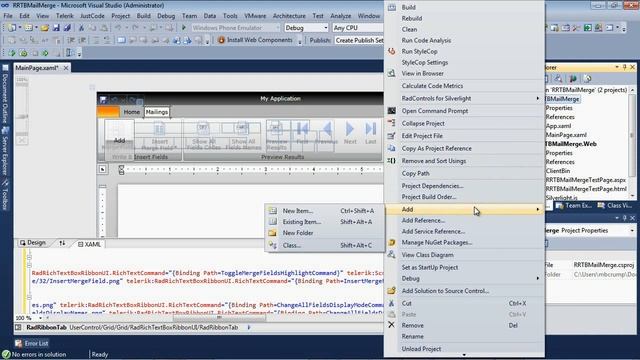The width and height of the screenshot is (640, 360).
Task: Open the Server Explorer side panel
Action: (5, 151)
